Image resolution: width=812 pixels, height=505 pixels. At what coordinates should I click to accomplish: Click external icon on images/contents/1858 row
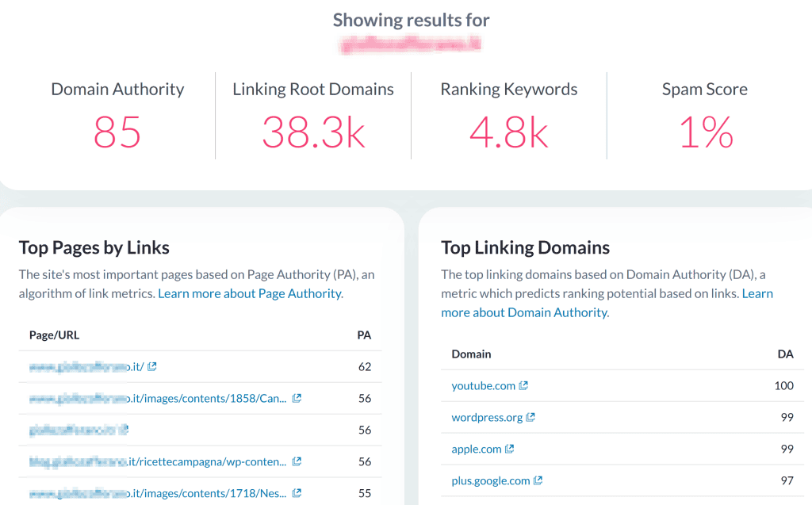click(297, 398)
